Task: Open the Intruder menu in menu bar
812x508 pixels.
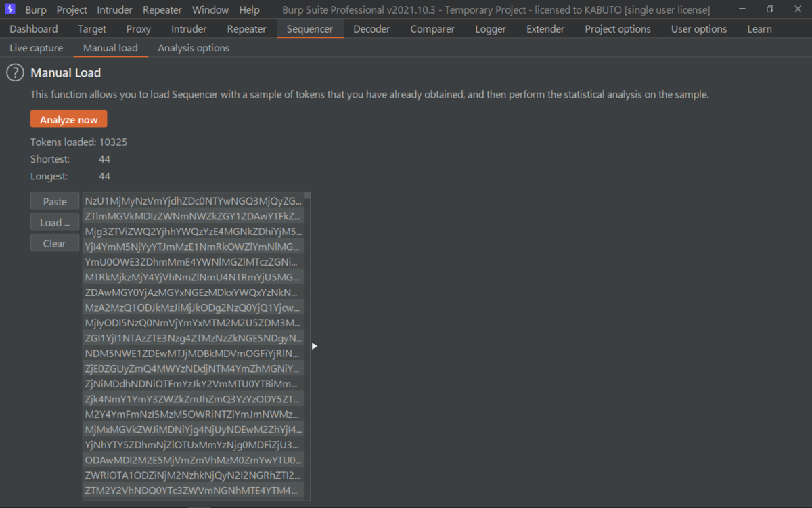Action: [115, 9]
